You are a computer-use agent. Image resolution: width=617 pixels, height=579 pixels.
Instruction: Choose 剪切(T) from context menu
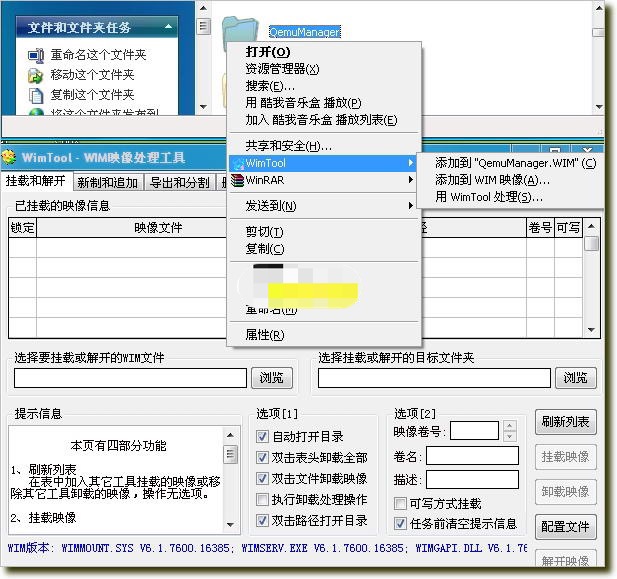[x=324, y=231]
